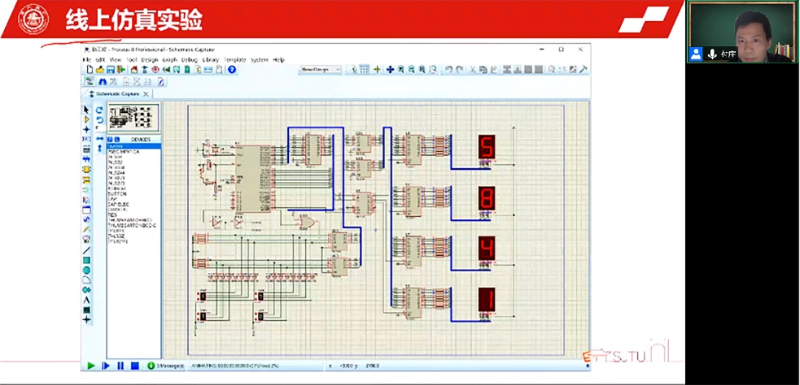Open the Debug menu
This screenshot has width=800, height=385.
click(189, 60)
